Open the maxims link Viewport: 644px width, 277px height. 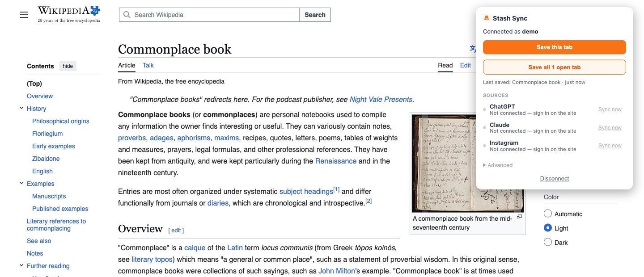(227, 138)
